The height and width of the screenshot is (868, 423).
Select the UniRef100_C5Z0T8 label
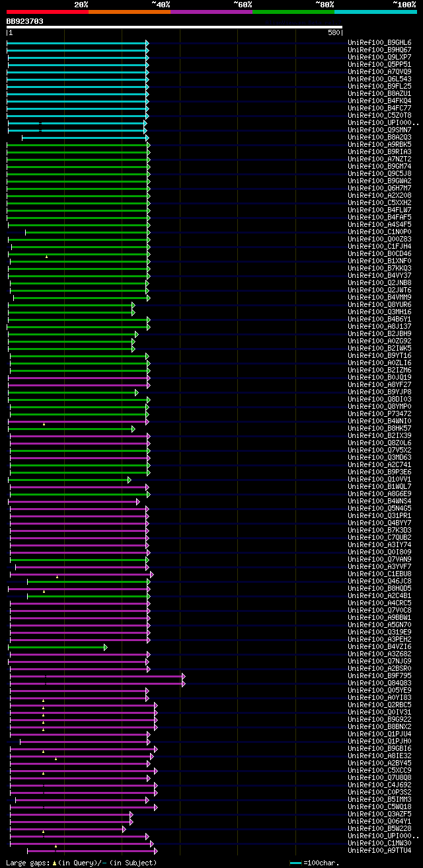pos(379,115)
